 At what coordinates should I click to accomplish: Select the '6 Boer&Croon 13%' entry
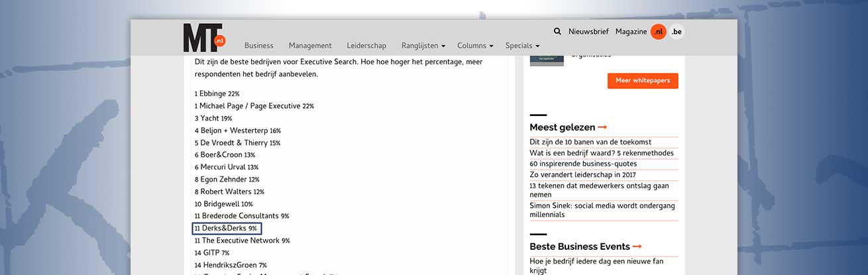click(225, 154)
